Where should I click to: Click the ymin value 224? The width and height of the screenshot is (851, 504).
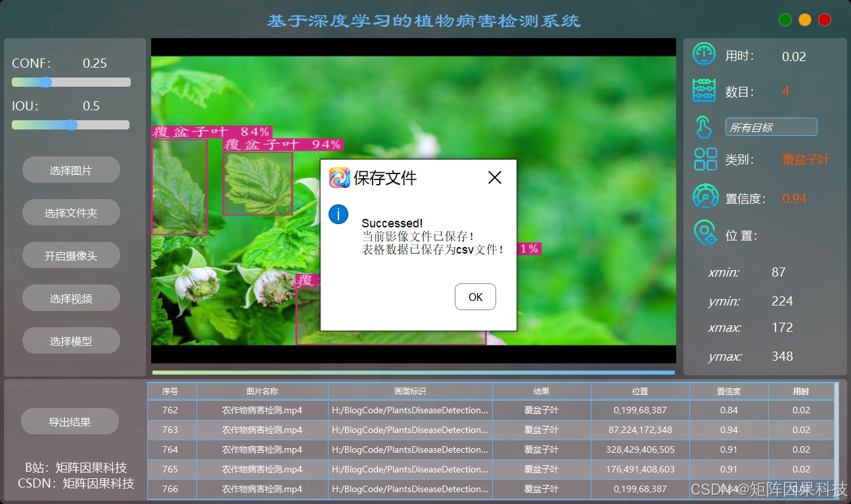click(782, 301)
